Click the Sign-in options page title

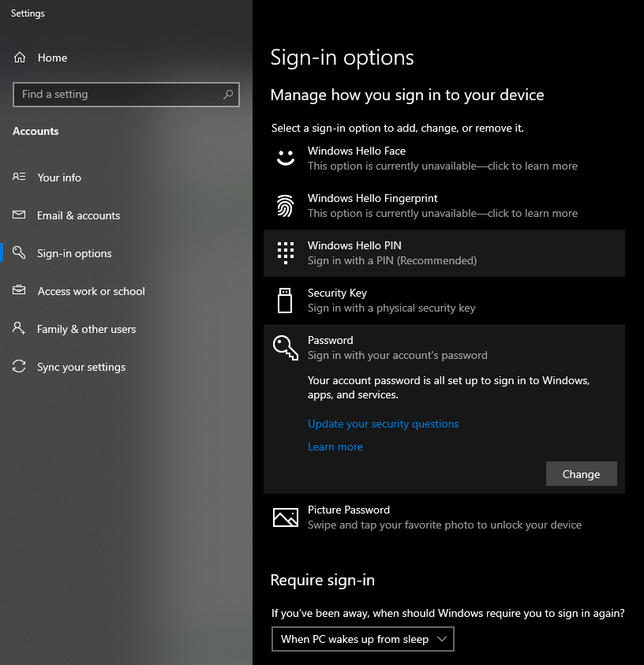(342, 58)
